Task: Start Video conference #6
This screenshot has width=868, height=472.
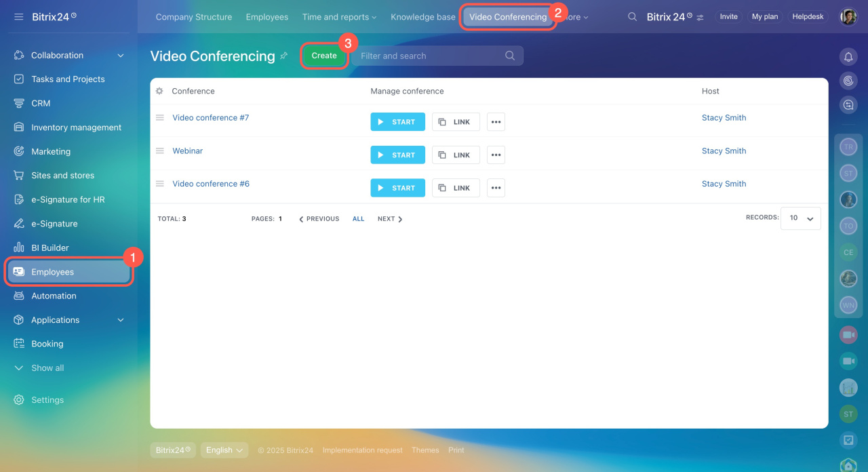Action: [x=397, y=188]
